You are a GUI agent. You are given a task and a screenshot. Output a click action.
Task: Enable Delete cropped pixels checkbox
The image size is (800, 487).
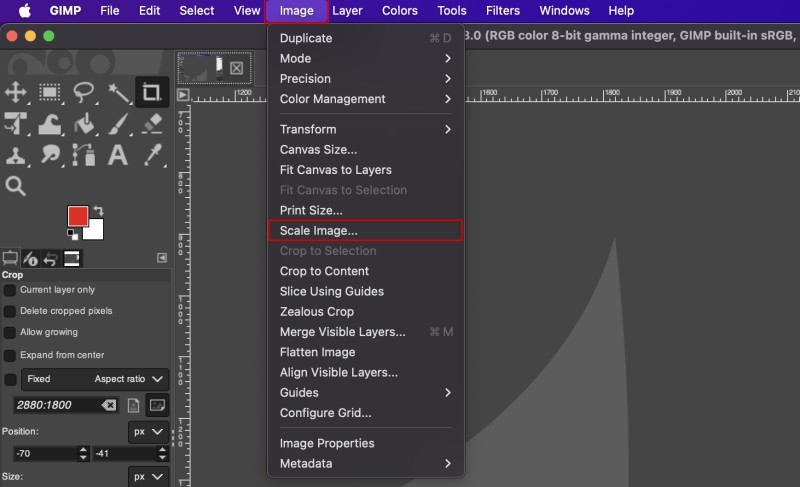point(10,311)
